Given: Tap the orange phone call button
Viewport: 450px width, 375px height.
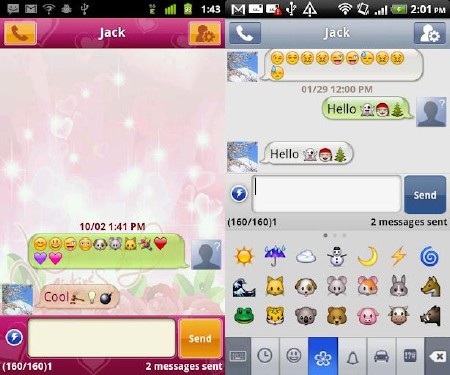Looking at the screenshot, I should (20, 33).
